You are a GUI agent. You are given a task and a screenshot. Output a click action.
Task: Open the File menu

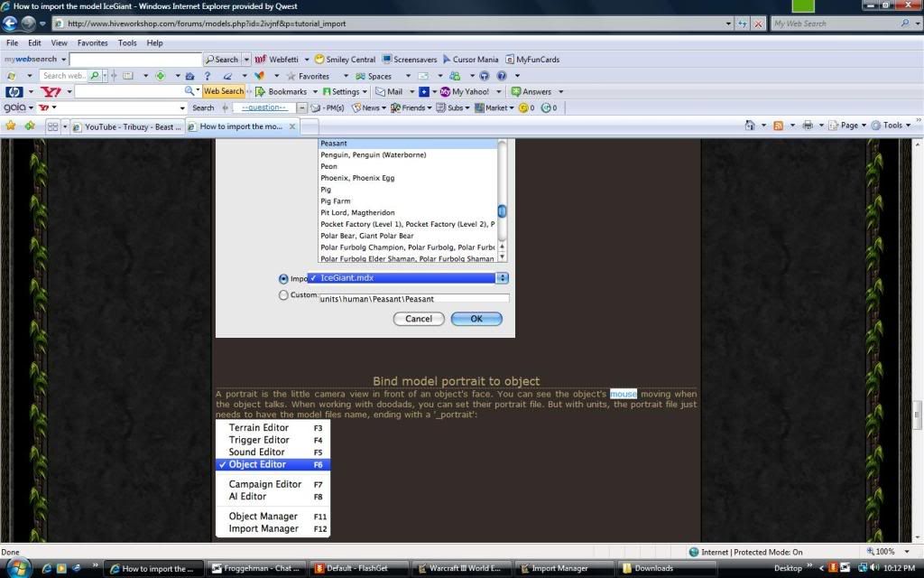(12, 43)
